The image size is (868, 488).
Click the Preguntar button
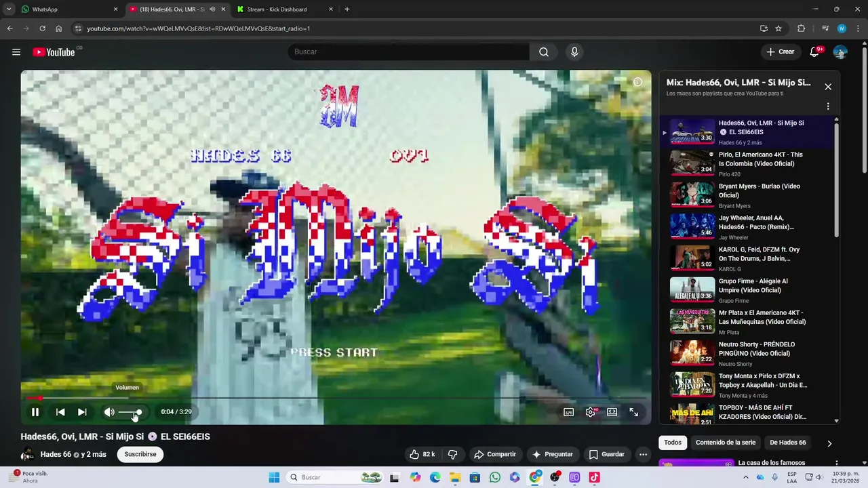pos(553,454)
